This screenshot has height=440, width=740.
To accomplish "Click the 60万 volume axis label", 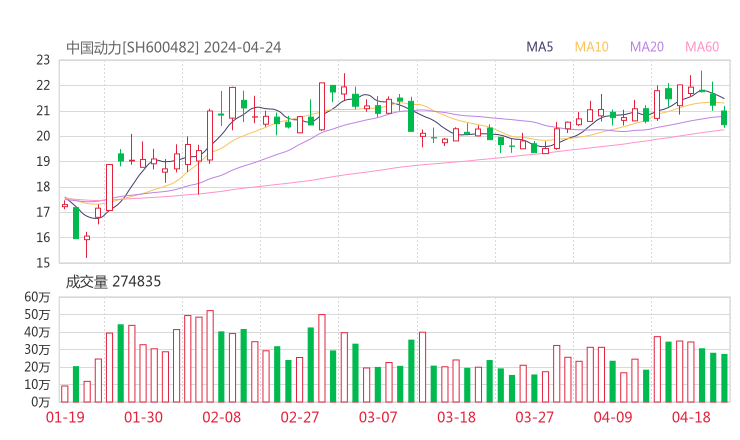I will point(37,297).
